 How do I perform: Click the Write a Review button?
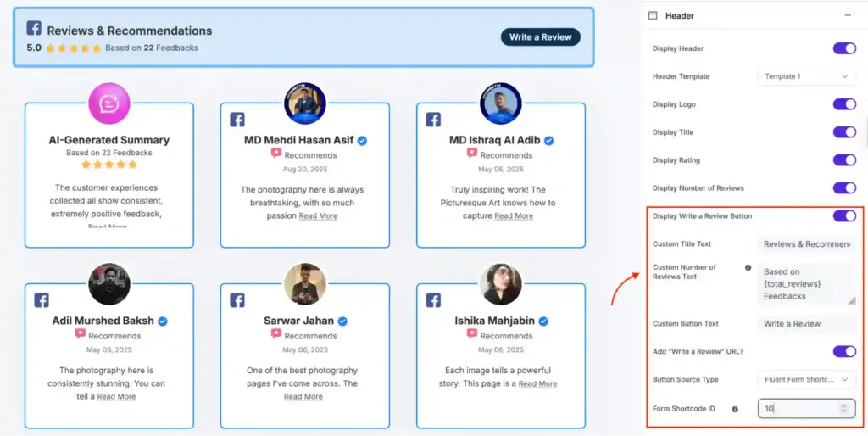coord(540,37)
